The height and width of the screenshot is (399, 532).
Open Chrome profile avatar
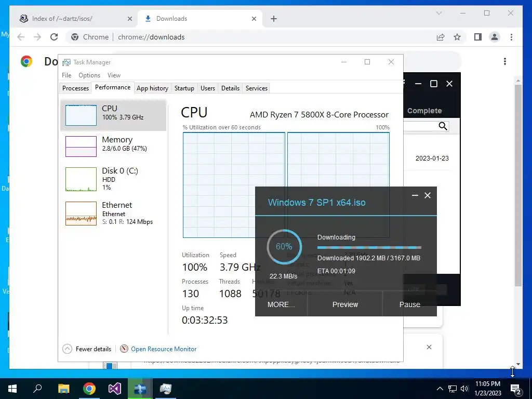point(495,37)
